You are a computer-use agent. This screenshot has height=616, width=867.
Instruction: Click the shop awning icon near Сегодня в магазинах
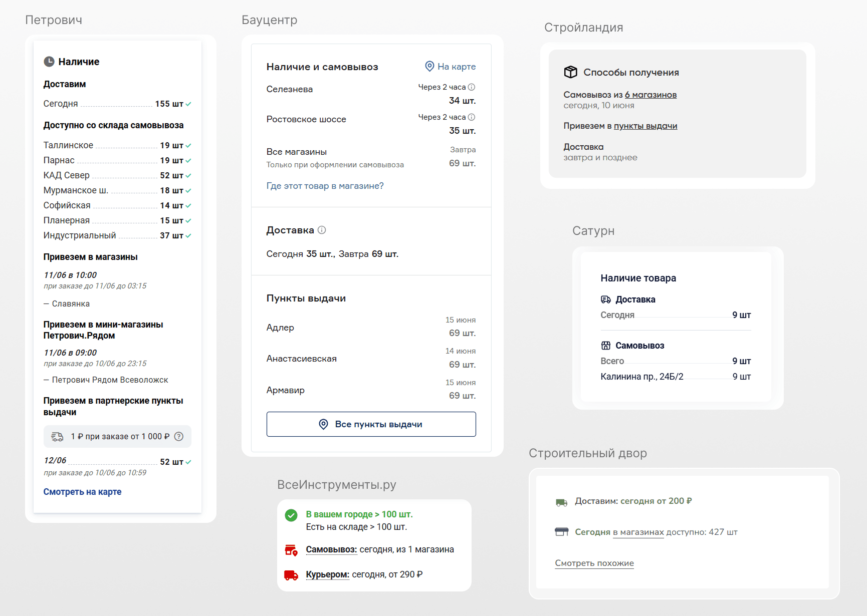point(562,532)
